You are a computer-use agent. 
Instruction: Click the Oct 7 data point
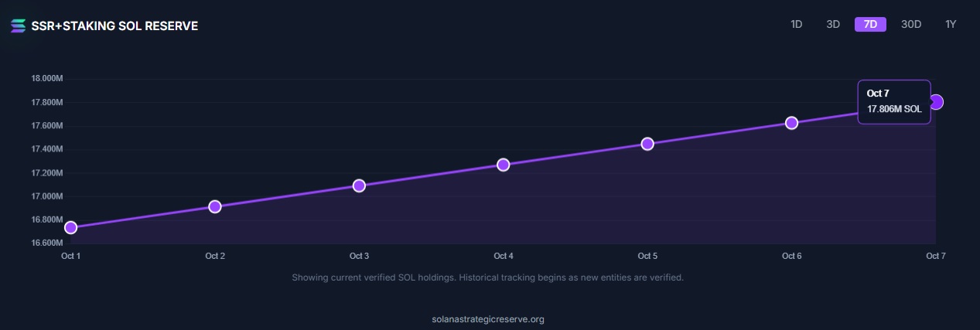point(936,102)
